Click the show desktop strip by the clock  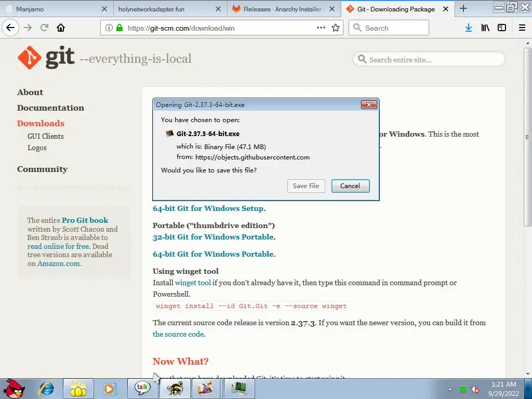pos(528,389)
